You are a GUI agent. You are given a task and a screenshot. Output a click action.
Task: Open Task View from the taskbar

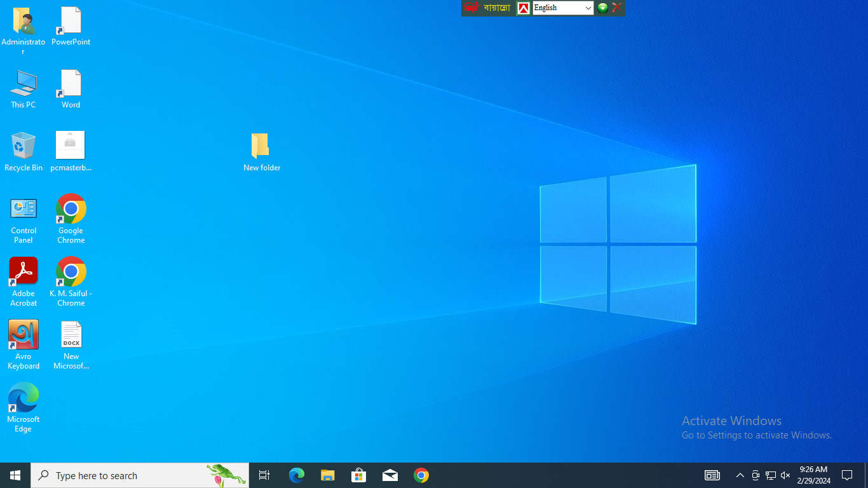[x=264, y=475]
